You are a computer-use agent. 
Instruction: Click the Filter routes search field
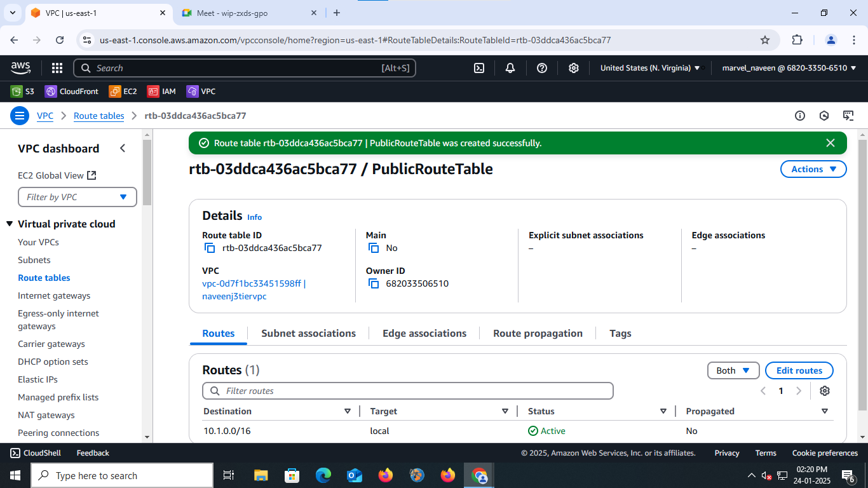[407, 391]
